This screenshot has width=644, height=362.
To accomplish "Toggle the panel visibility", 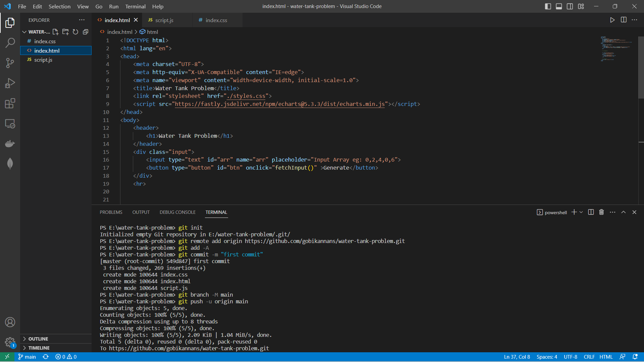I will pyautogui.click(x=559, y=6).
